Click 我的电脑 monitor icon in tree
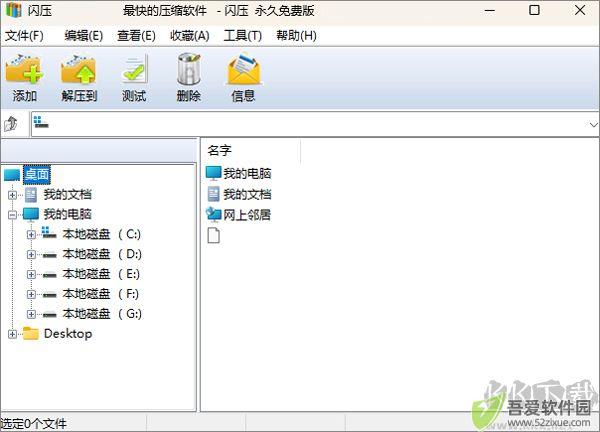The width and height of the screenshot is (600, 432). 31,215
